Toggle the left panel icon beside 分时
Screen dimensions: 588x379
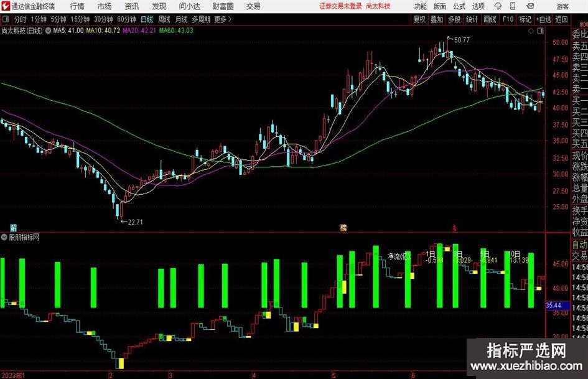pyautogui.click(x=6, y=19)
